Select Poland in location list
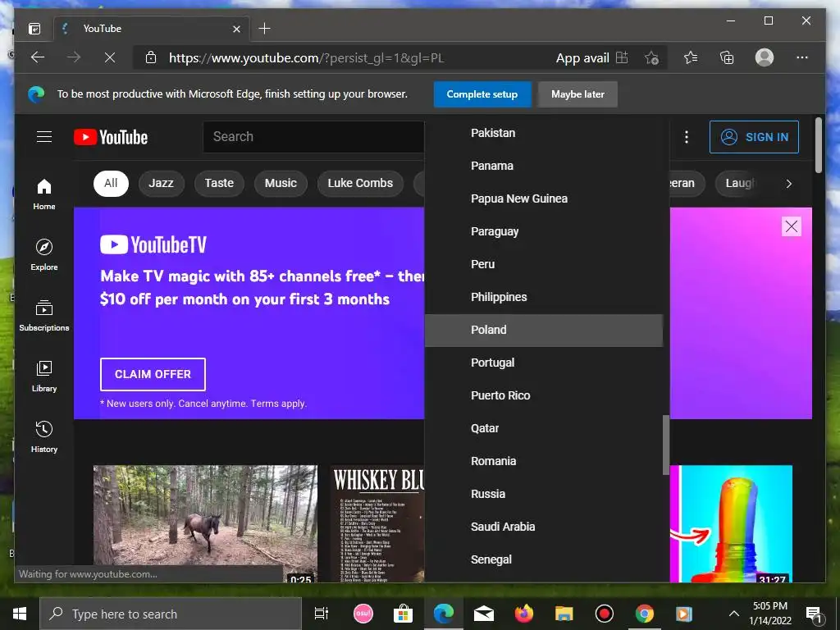The width and height of the screenshot is (840, 630). [x=544, y=330]
